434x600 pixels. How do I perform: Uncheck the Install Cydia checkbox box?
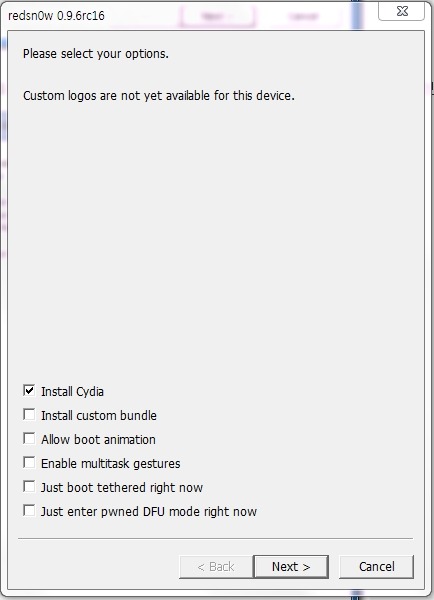tap(29, 390)
